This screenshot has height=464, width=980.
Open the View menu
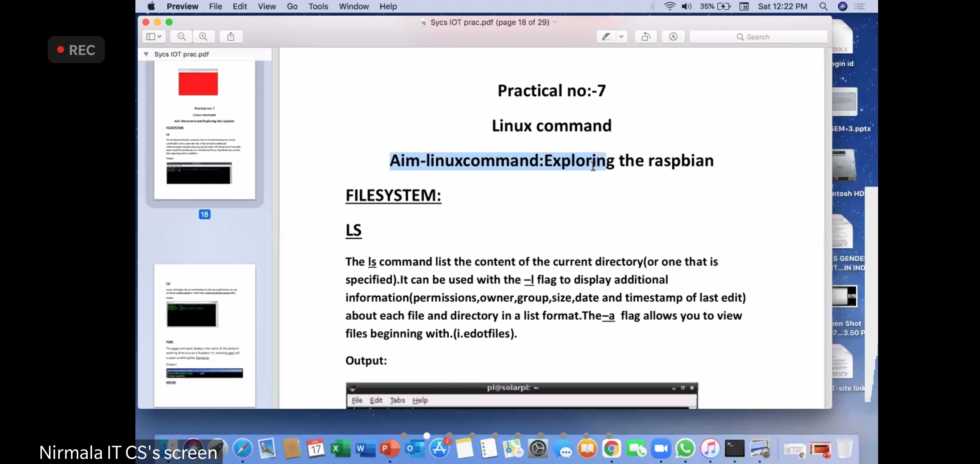266,6
